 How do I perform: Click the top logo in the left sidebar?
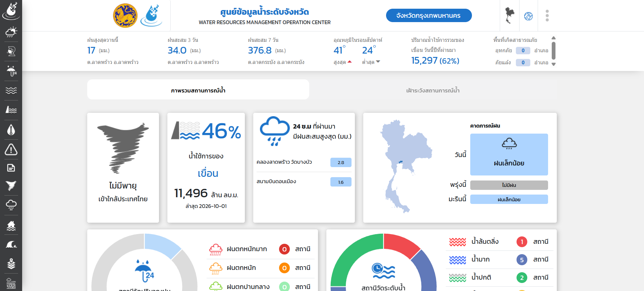[11, 11]
